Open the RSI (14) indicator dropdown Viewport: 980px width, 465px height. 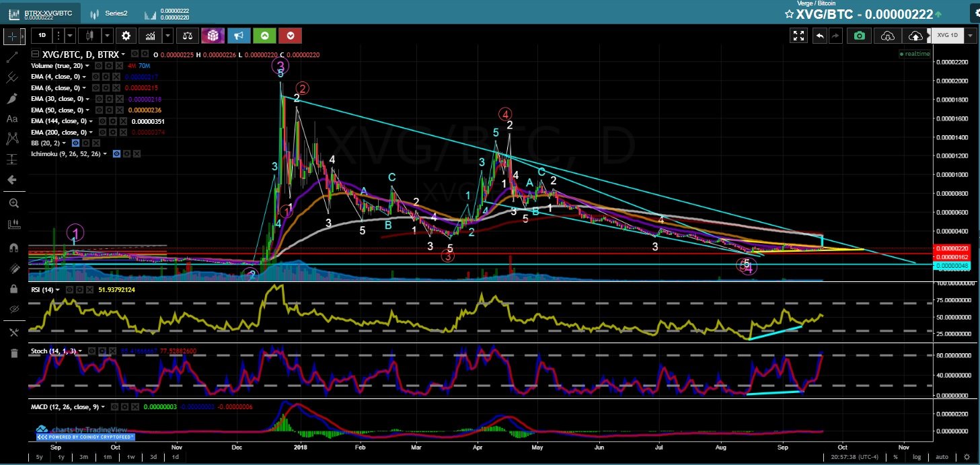pyautogui.click(x=59, y=290)
